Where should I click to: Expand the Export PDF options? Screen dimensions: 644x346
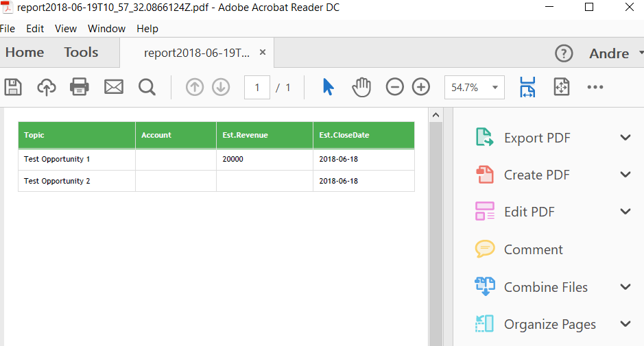click(x=625, y=138)
